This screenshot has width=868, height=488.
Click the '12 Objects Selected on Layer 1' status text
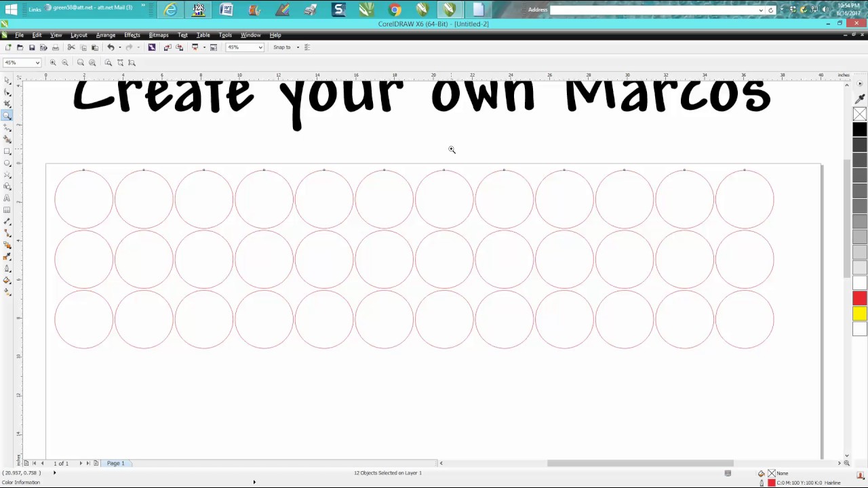click(x=388, y=473)
